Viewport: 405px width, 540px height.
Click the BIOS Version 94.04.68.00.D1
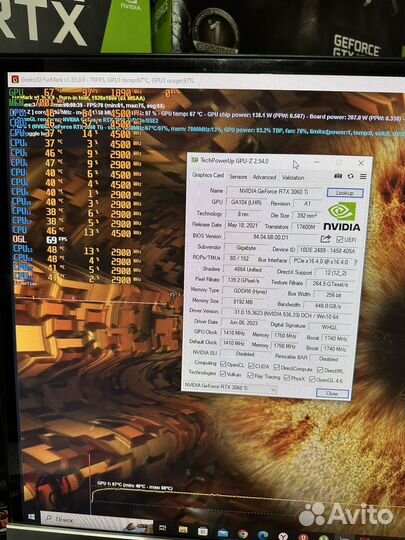272,237
